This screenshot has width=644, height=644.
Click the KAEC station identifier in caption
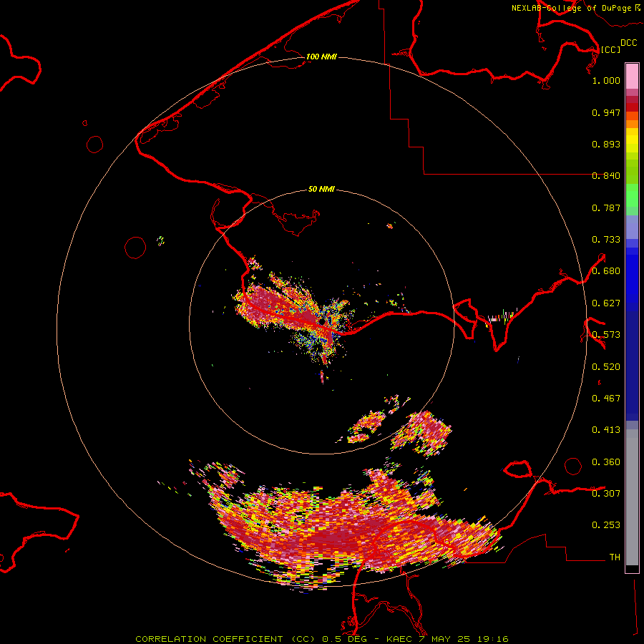click(x=399, y=639)
